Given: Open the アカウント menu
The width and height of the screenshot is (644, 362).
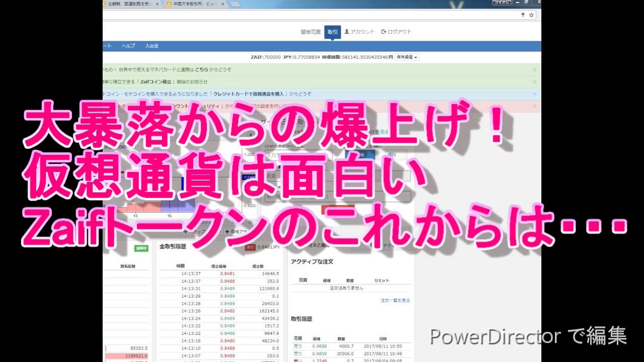Looking at the screenshot, I should (360, 32).
